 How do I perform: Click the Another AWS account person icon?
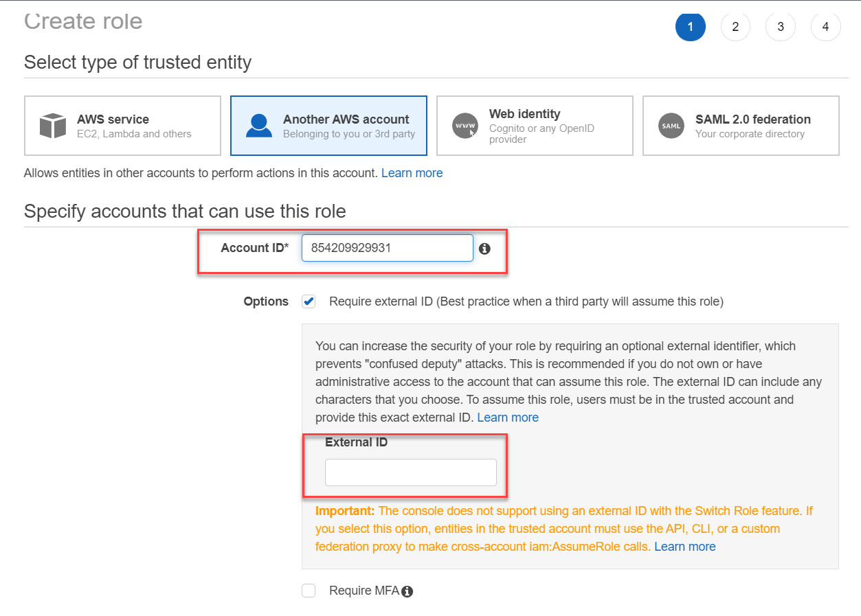[x=259, y=126]
